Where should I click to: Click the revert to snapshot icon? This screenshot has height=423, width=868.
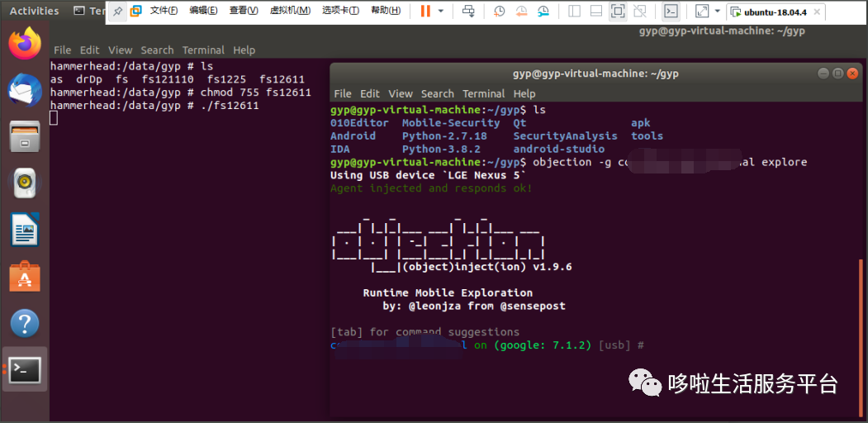(521, 11)
